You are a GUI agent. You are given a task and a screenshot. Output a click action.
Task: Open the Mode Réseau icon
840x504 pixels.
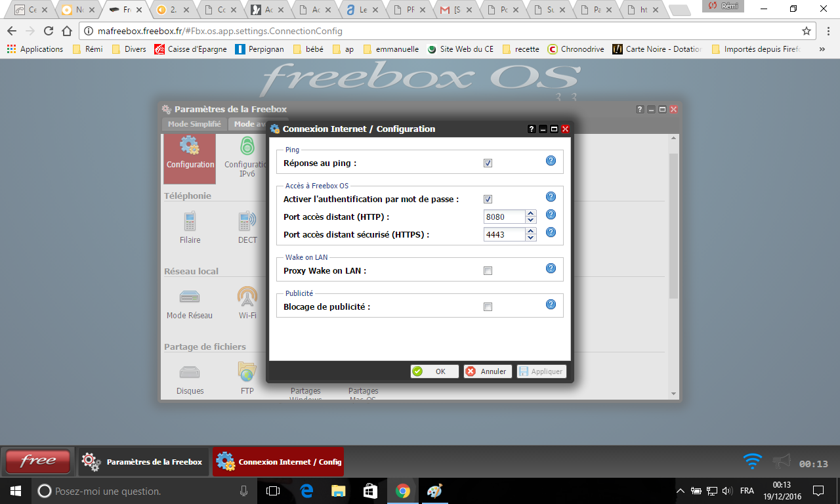pos(190,303)
